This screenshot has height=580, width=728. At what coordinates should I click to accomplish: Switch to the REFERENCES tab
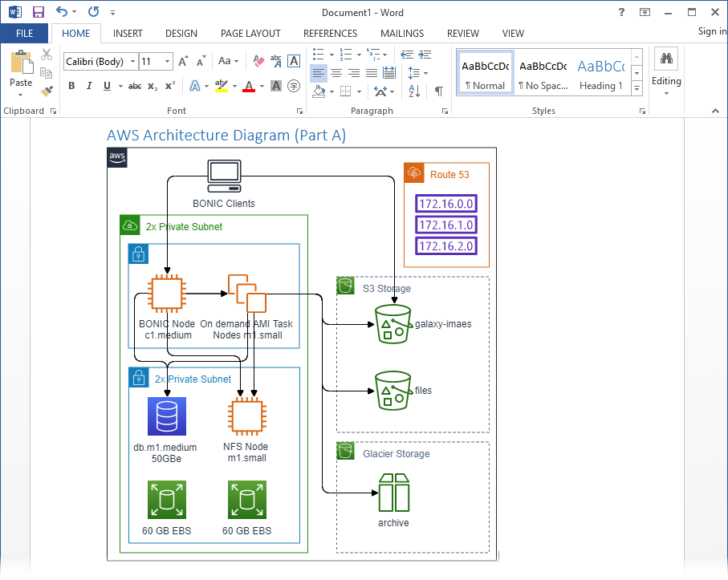click(330, 34)
